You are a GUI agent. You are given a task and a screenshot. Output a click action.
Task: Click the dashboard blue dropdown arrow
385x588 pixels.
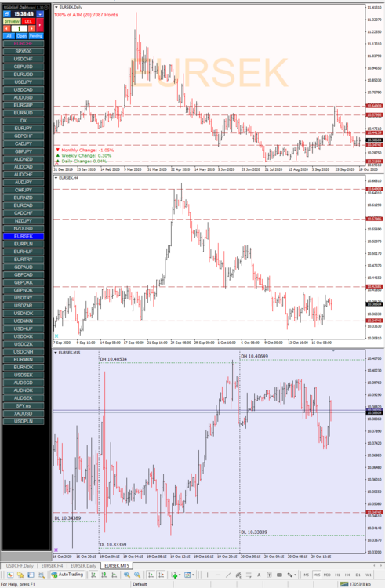point(40,14)
